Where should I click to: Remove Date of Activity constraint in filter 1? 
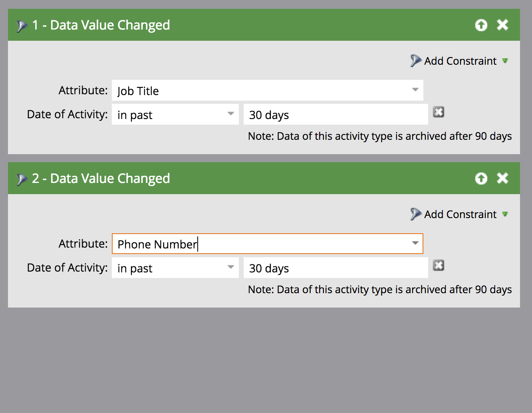[439, 112]
